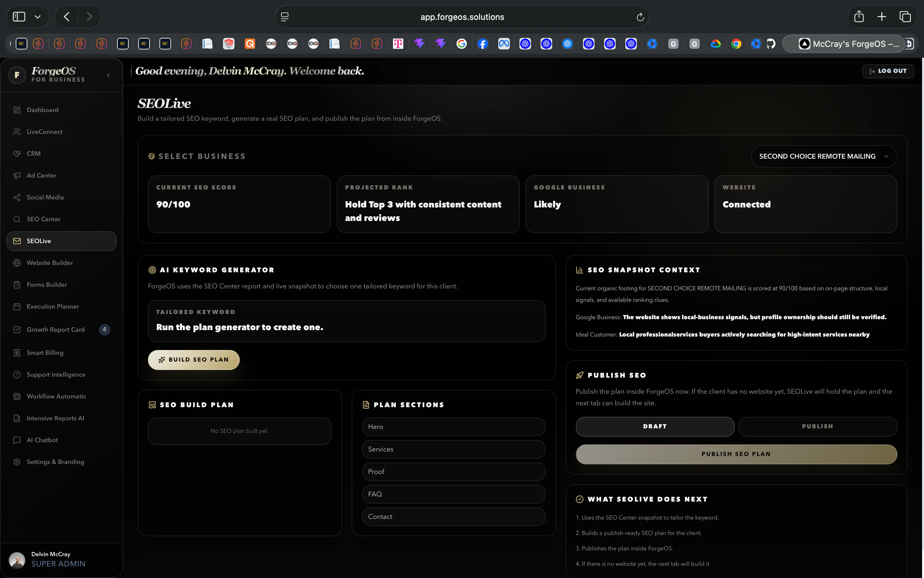924x578 pixels.
Task: Click the Workflow Automatic chip icon
Action: [x=17, y=397]
